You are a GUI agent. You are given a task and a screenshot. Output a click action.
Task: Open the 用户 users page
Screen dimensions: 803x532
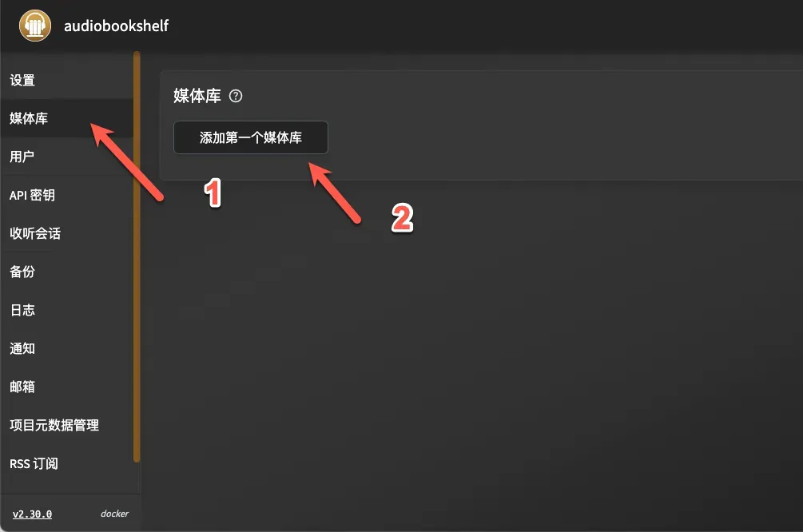(x=66, y=157)
